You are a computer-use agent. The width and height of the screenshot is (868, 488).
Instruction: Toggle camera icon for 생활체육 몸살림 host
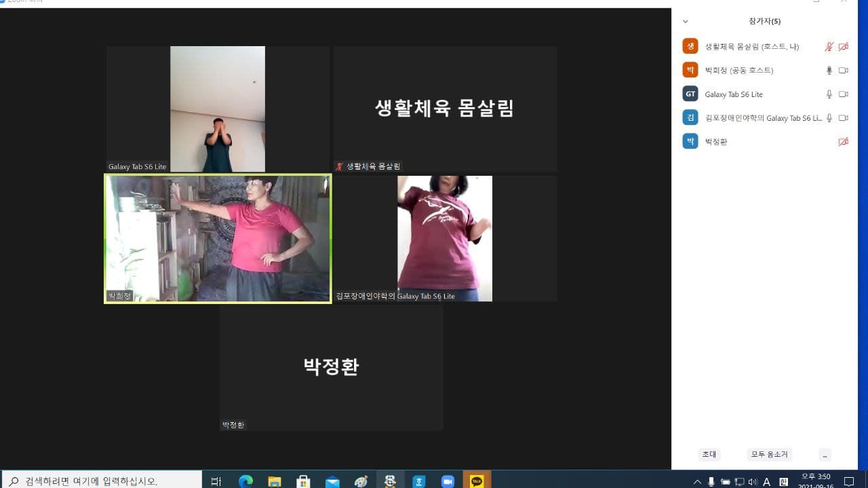(x=844, y=47)
